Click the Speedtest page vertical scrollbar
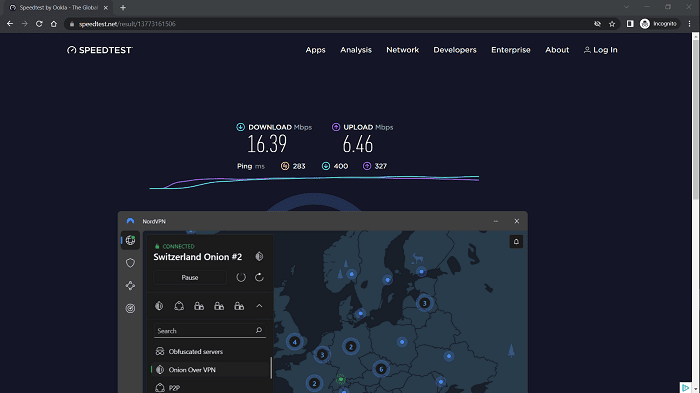The height and width of the screenshot is (393, 700). point(695,121)
